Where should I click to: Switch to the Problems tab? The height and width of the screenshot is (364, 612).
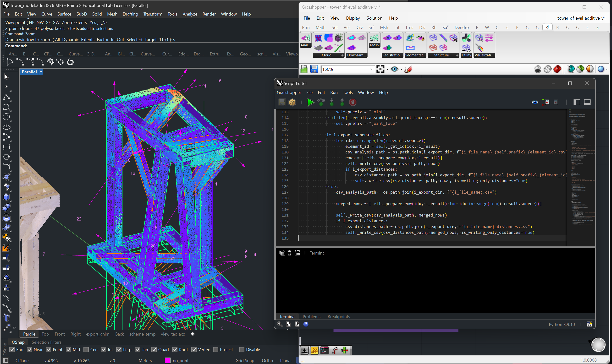311,316
